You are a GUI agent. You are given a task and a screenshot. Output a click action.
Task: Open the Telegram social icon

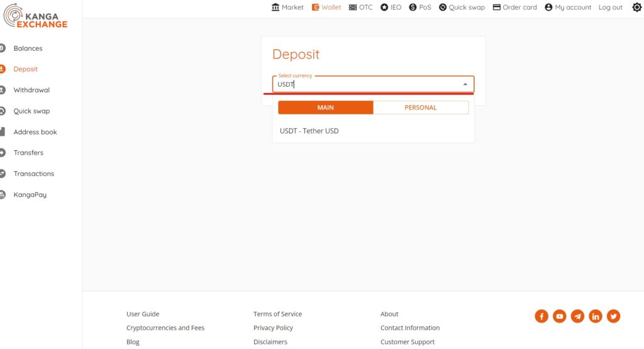click(577, 316)
